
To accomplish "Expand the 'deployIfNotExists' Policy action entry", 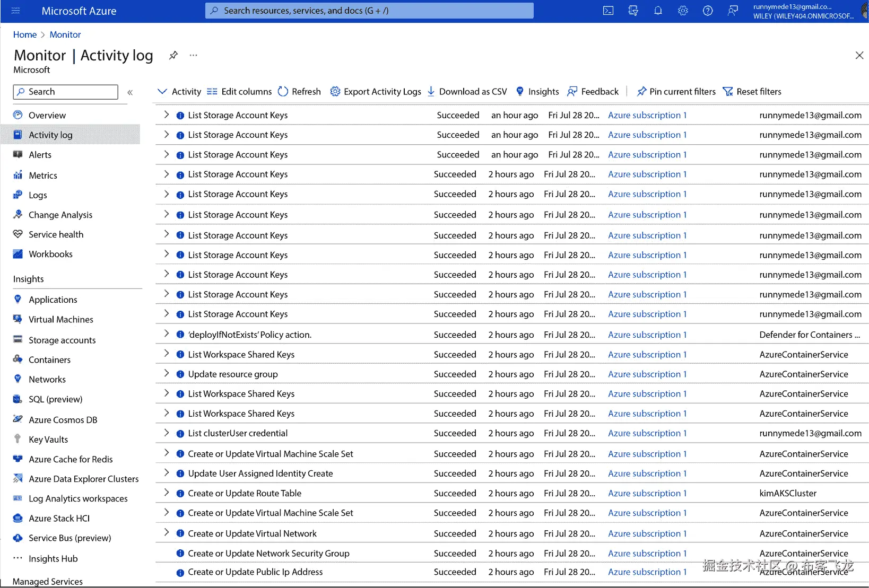I will click(x=166, y=334).
